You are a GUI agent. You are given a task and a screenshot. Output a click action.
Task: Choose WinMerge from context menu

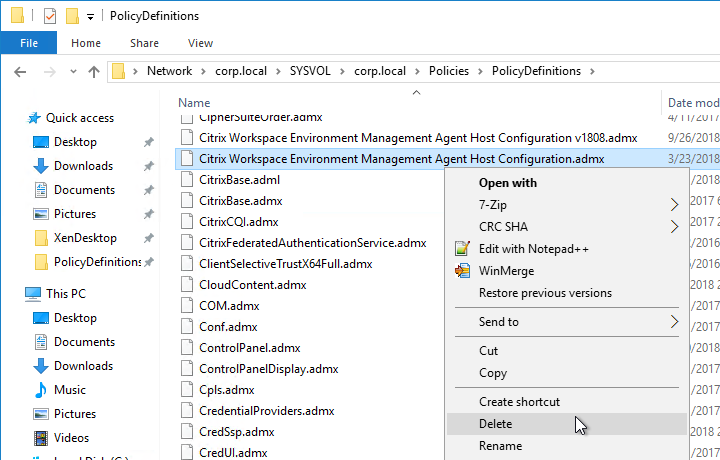[x=567, y=271]
